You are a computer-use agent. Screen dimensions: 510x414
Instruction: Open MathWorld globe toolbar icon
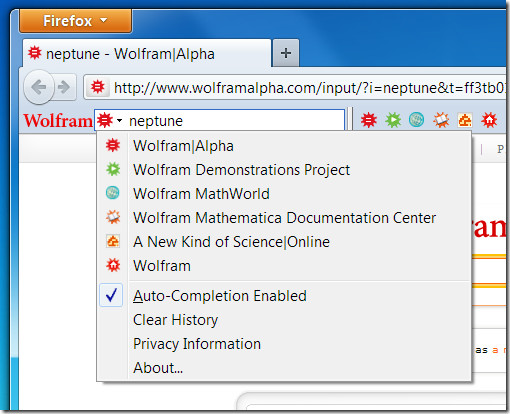pos(416,120)
